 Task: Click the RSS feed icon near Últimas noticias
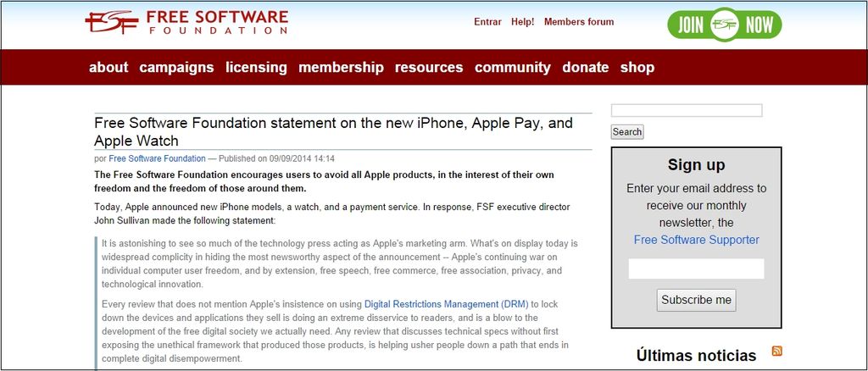pyautogui.click(x=777, y=351)
